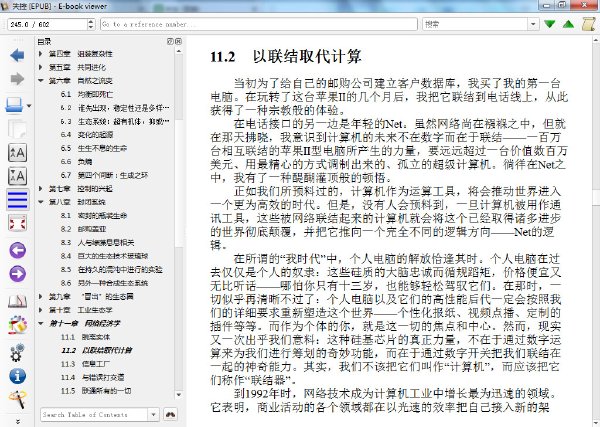Image resolution: width=600 pixels, height=427 pixels.
Task: Open an ebook with the blue tray icon
Action: point(14,105)
